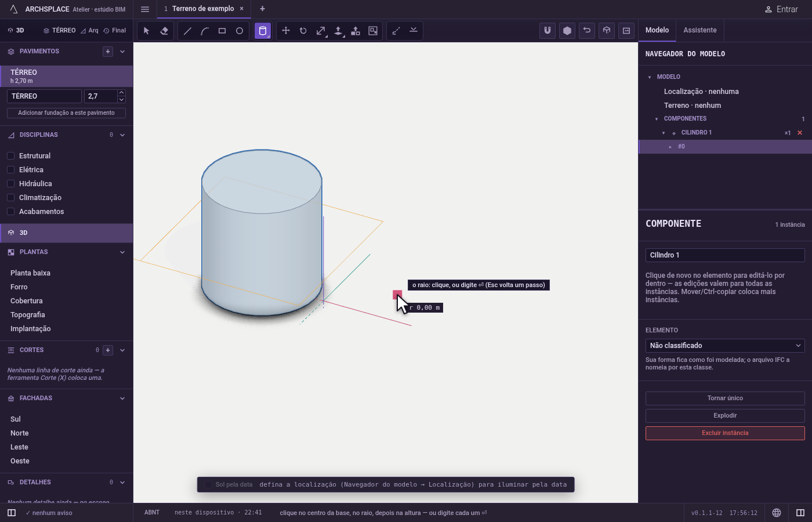Check the Acabamentos discipline
The height and width of the screenshot is (522, 812).
point(10,212)
